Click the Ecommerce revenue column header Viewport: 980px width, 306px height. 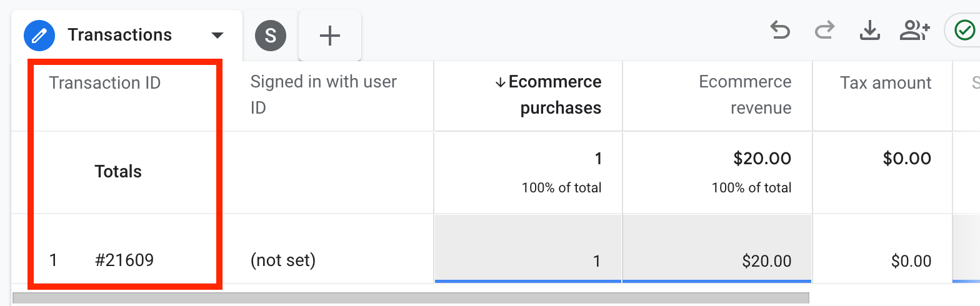click(x=745, y=95)
